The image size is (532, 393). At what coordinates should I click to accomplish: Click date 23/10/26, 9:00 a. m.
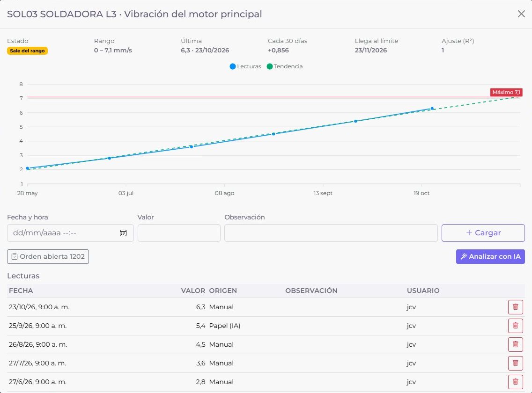pyautogui.click(x=39, y=307)
